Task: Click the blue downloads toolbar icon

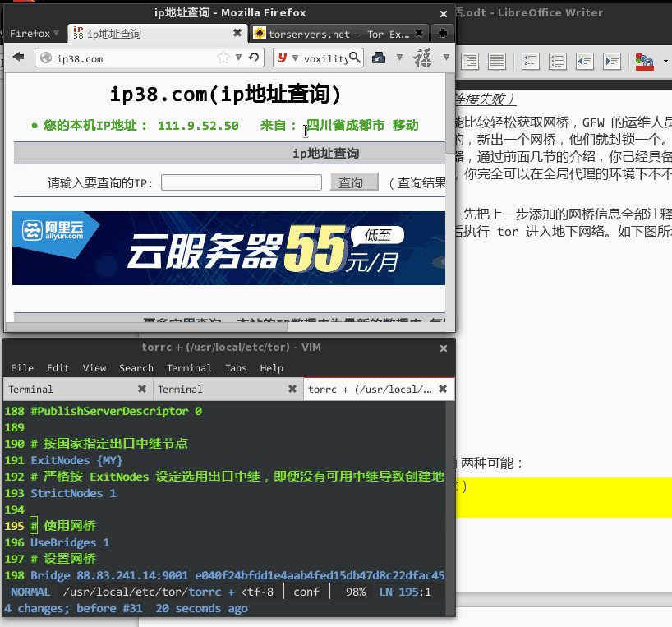Action: 379,58
